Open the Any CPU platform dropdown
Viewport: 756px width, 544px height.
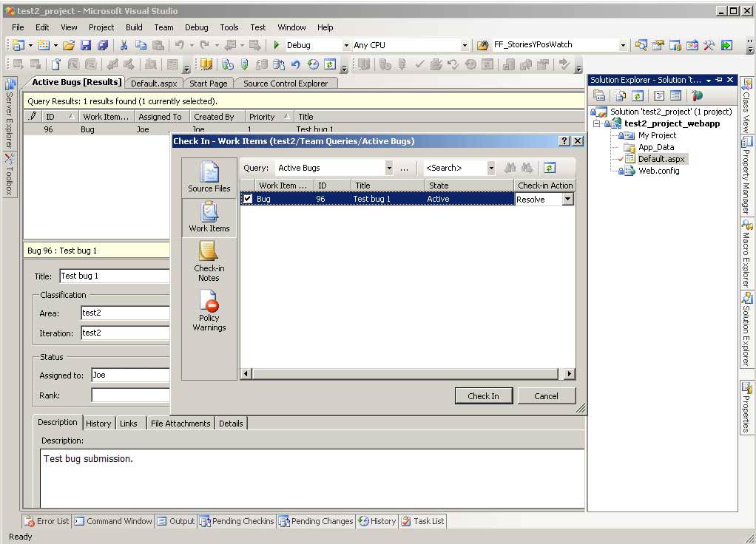pyautogui.click(x=465, y=45)
